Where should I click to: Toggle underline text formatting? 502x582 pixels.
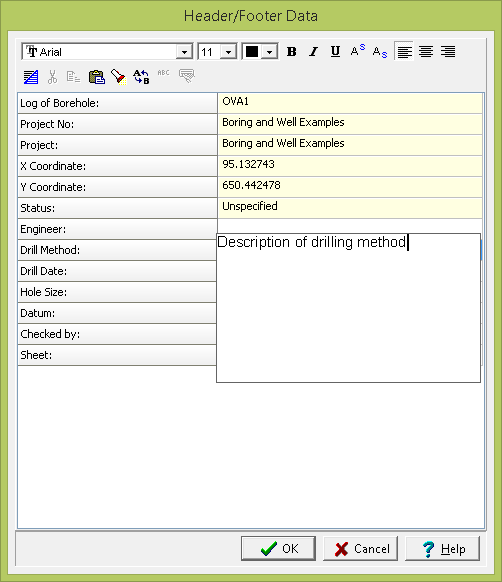coord(335,52)
